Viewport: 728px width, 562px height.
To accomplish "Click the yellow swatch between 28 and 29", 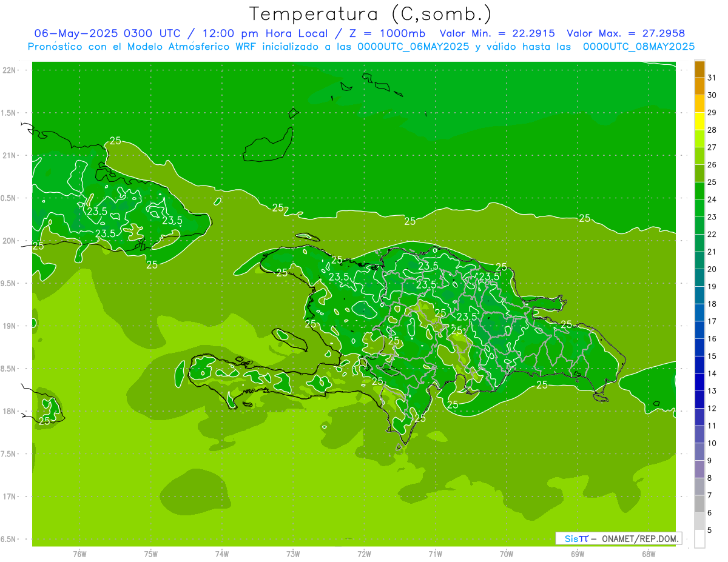I will coord(699,121).
